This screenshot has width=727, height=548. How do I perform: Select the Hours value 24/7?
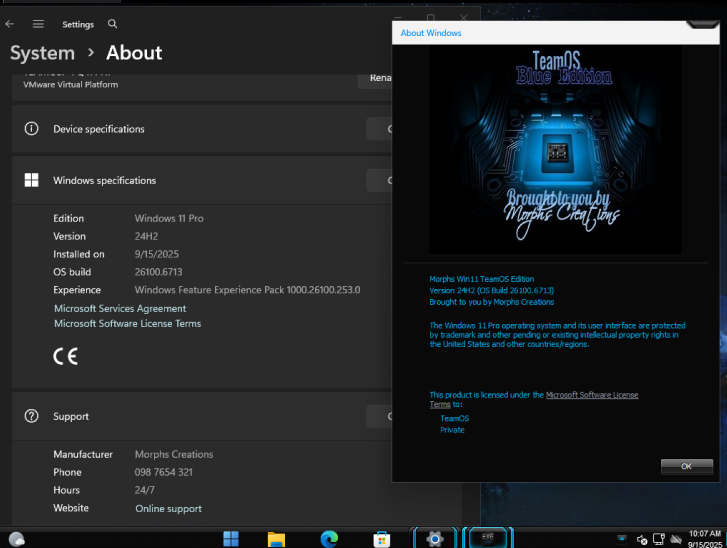145,490
